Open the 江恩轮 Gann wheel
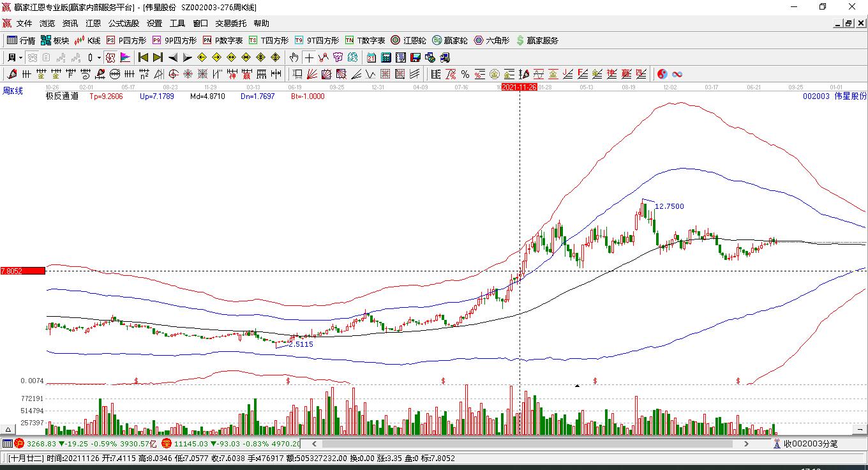The height and width of the screenshot is (470, 868). point(408,40)
